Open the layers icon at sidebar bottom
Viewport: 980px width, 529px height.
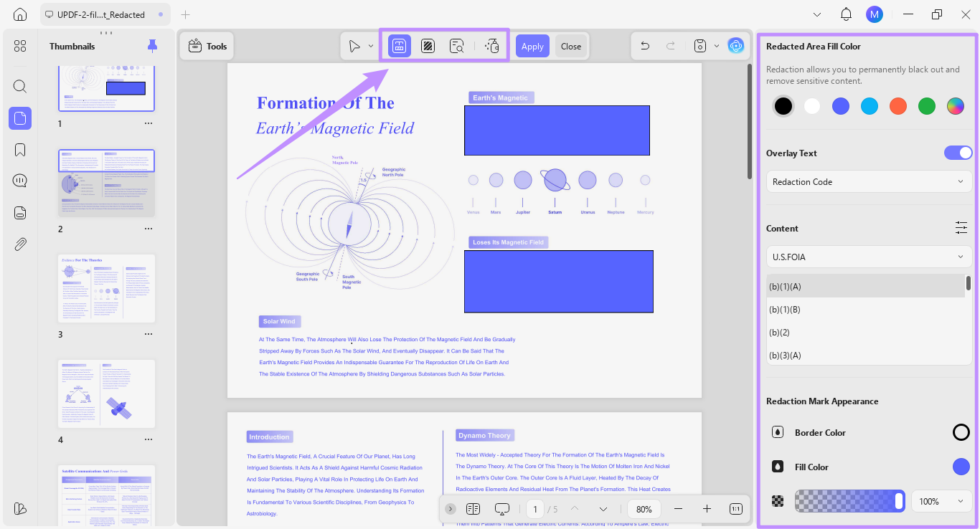[x=20, y=508]
